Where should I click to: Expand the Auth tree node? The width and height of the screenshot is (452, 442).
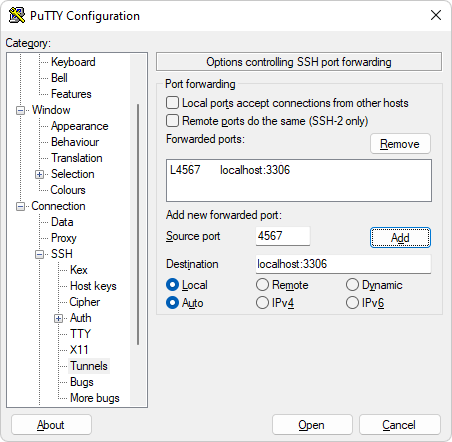point(58,319)
